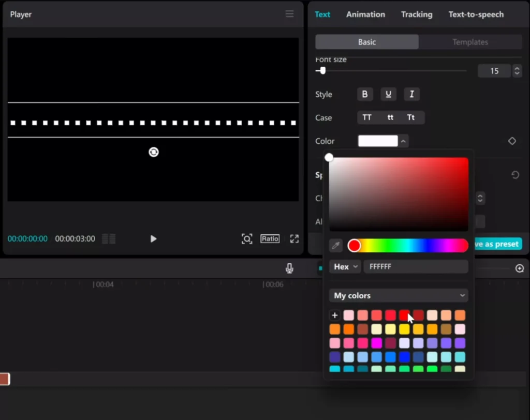The height and width of the screenshot is (420, 530).
Task: Select the light pink swatch beside plus
Action: [x=348, y=315]
